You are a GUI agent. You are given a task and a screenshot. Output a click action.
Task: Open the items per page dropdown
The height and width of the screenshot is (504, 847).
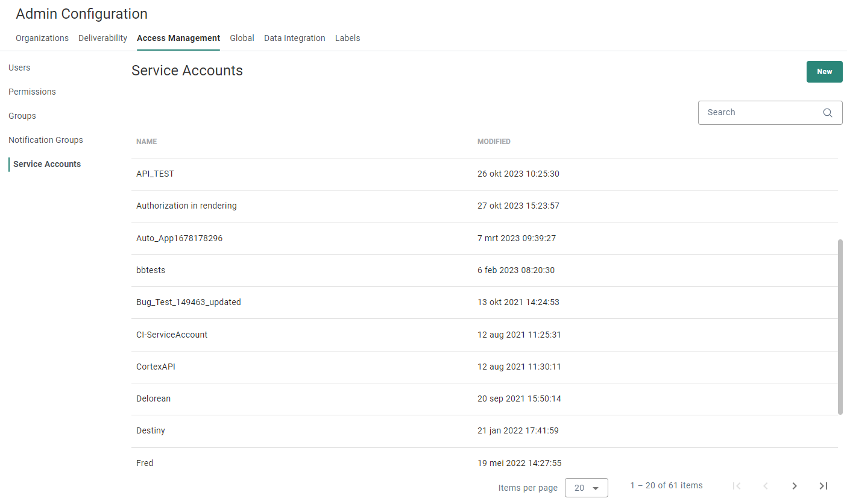pyautogui.click(x=586, y=488)
